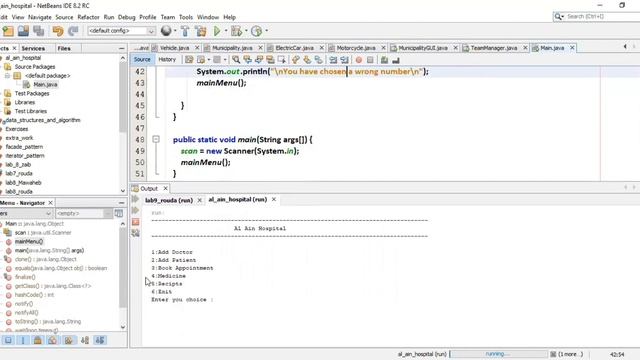
Task: Click the Debug Project icon
Action: pyautogui.click(x=236, y=31)
